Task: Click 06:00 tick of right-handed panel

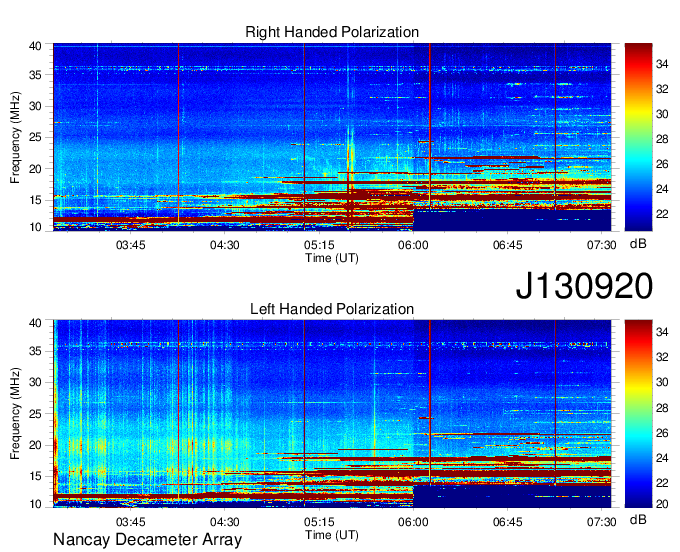Action: 413,245
